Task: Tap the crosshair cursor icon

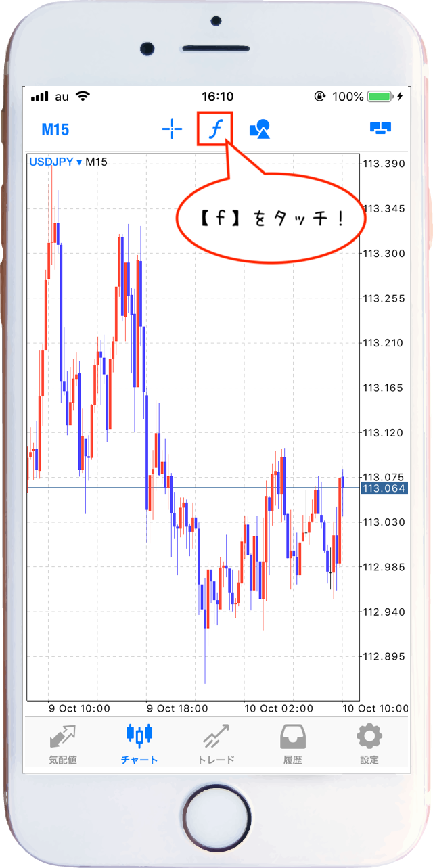Action: tap(172, 129)
